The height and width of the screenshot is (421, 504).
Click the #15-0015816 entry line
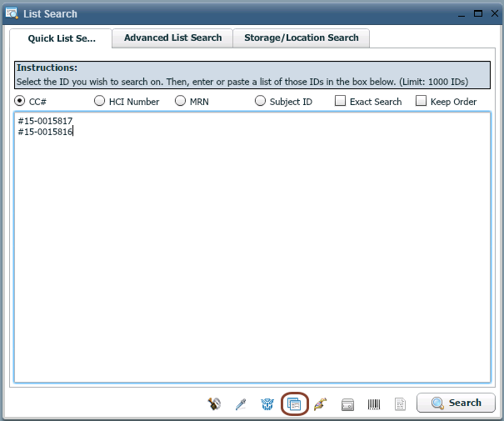pos(45,132)
